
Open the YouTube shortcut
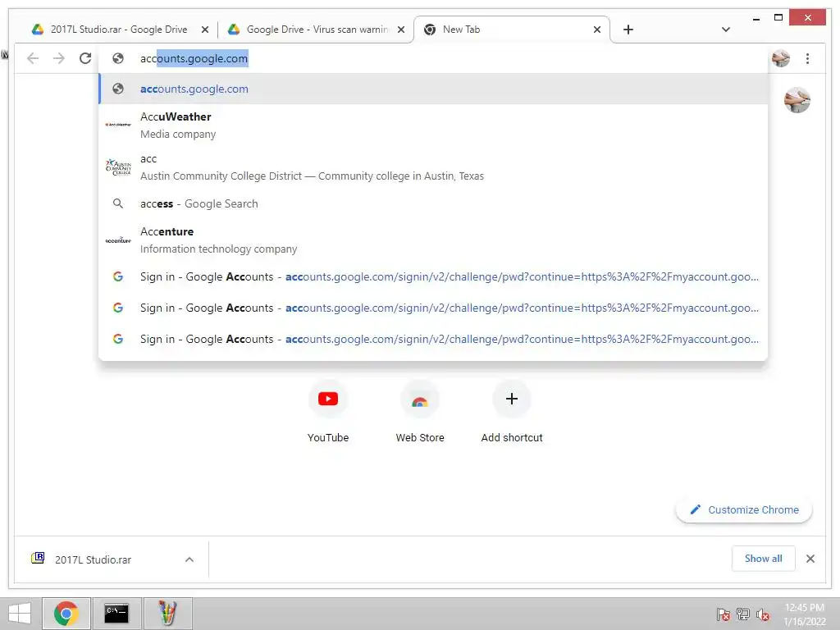[328, 412]
